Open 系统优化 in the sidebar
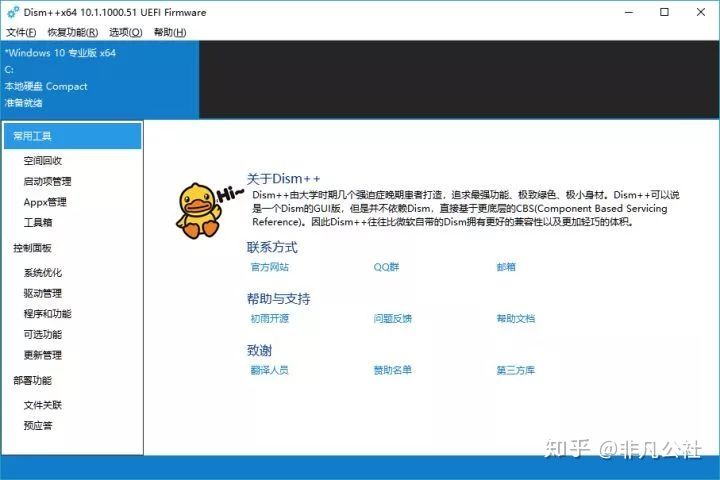Screen dimensions: 720x480 point(43,273)
